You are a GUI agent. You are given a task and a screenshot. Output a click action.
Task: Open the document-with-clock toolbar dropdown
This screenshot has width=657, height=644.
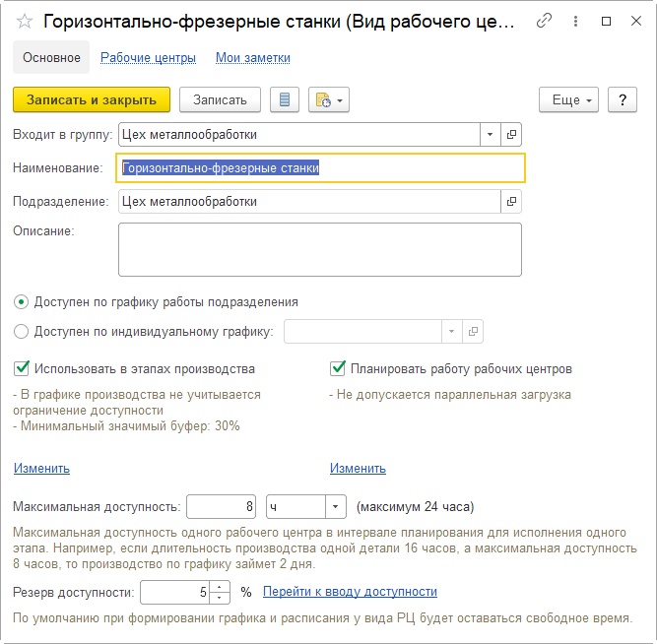click(329, 100)
